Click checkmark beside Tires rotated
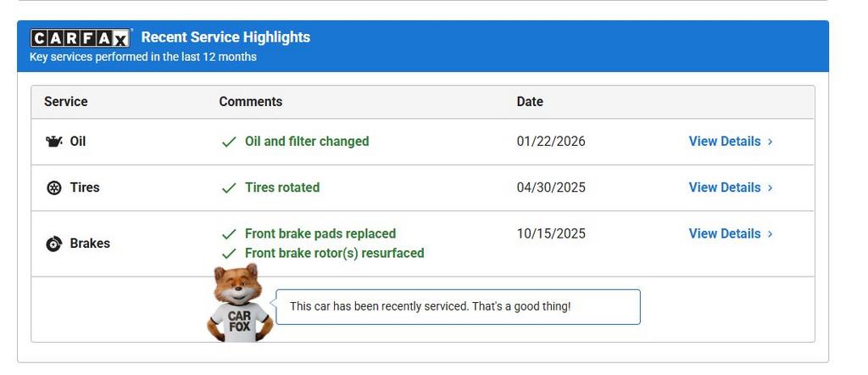 pos(229,187)
